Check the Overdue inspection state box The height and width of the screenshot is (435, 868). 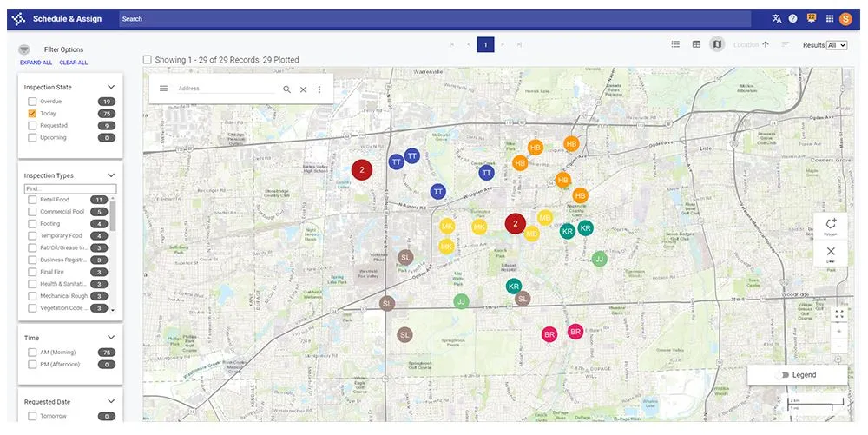32,102
